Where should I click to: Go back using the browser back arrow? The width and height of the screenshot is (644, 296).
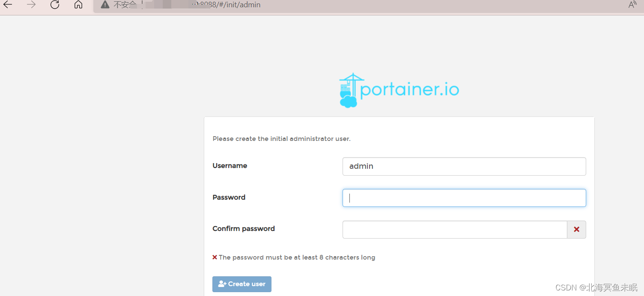click(x=8, y=5)
